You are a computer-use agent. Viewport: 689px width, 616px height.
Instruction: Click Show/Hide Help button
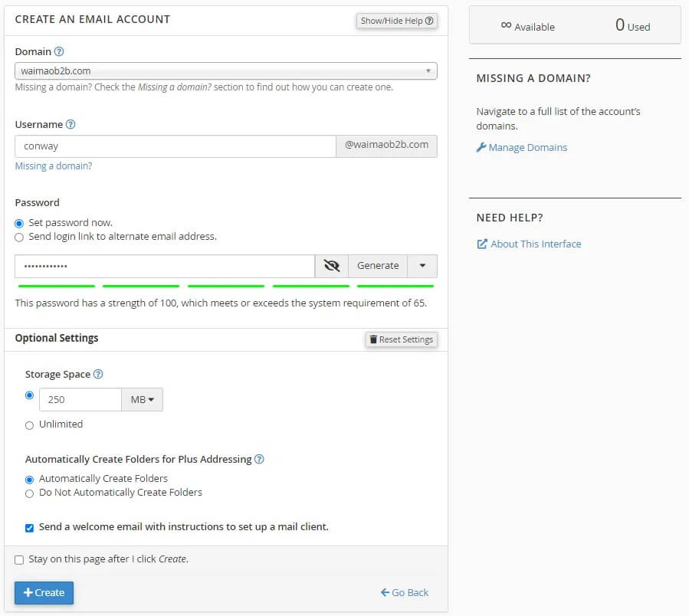[x=396, y=21]
